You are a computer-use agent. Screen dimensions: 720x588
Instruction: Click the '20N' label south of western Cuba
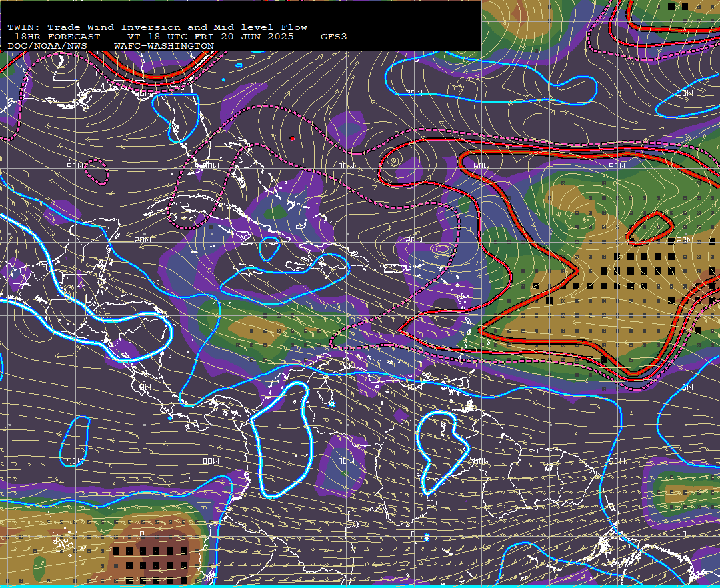143,240
